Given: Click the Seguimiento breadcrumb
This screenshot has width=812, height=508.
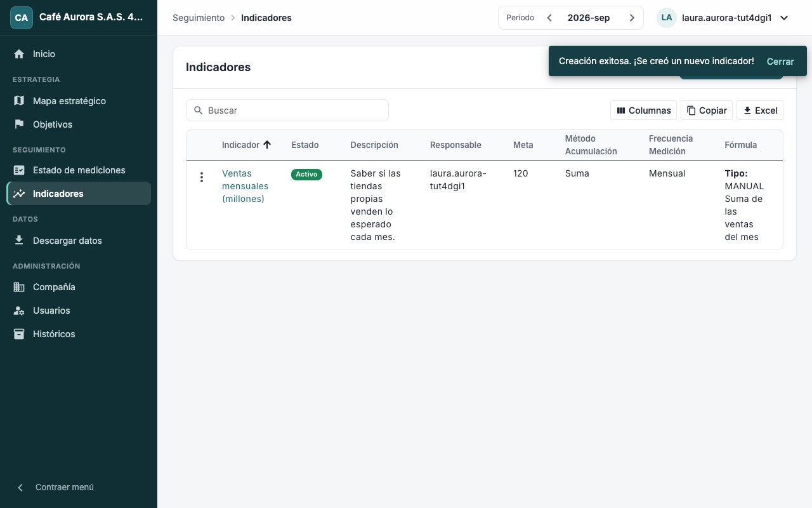Looking at the screenshot, I should pyautogui.click(x=199, y=18).
